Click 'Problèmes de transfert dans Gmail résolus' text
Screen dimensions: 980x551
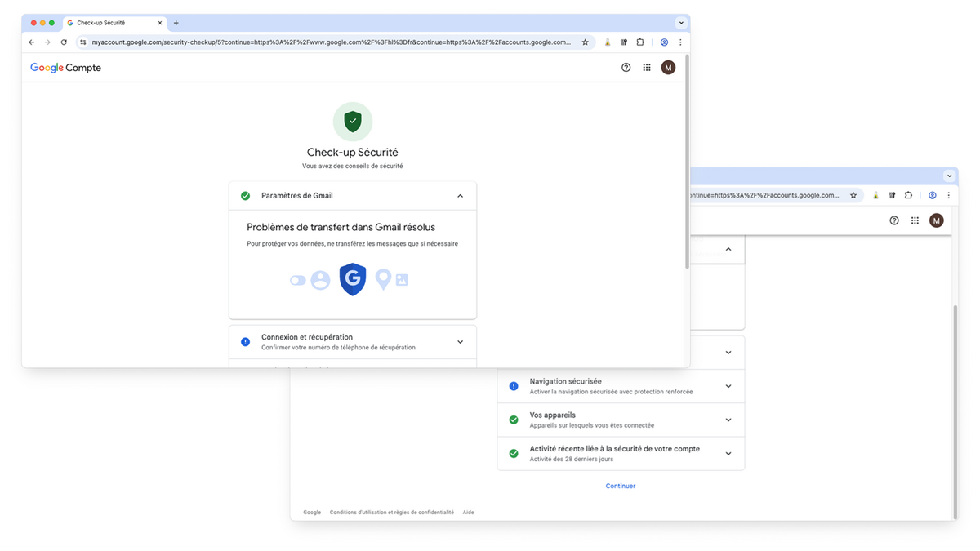coord(341,227)
